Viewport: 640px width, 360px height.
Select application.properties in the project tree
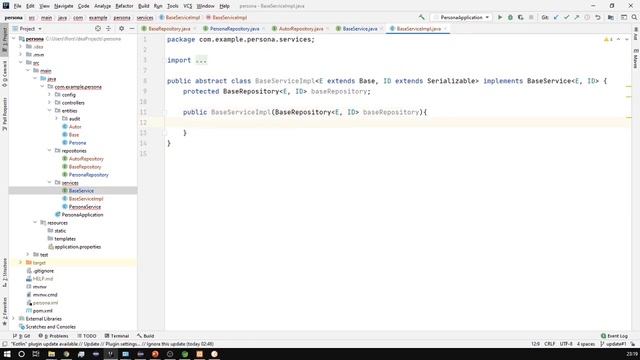coord(78,247)
